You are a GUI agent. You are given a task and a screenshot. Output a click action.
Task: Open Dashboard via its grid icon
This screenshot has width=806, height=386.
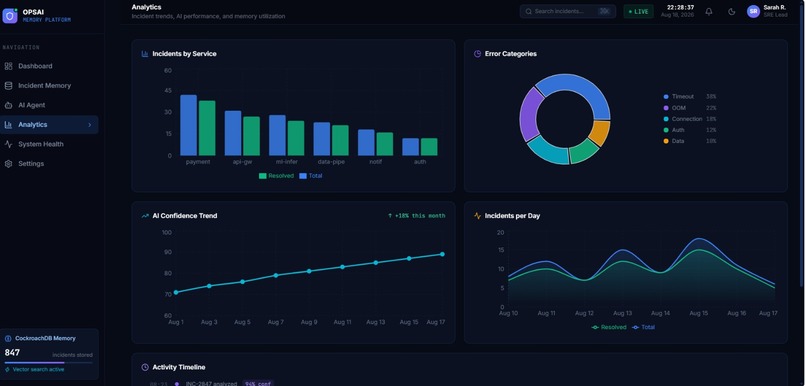coord(8,66)
